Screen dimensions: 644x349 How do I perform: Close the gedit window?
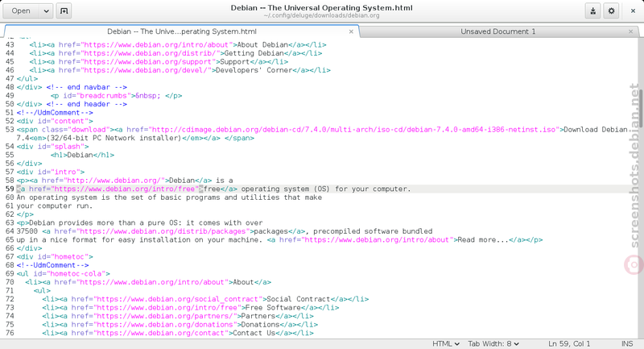tap(633, 11)
